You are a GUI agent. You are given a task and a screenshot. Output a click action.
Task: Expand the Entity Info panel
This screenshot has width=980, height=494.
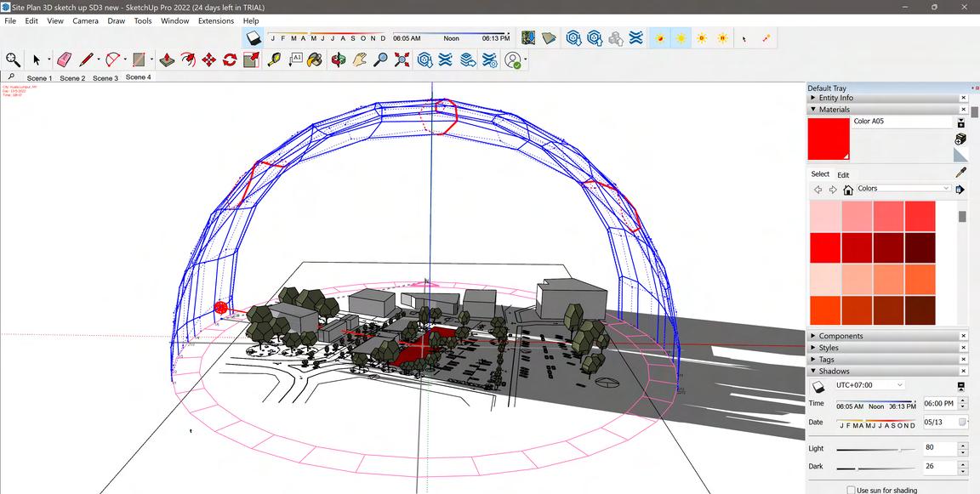835,98
